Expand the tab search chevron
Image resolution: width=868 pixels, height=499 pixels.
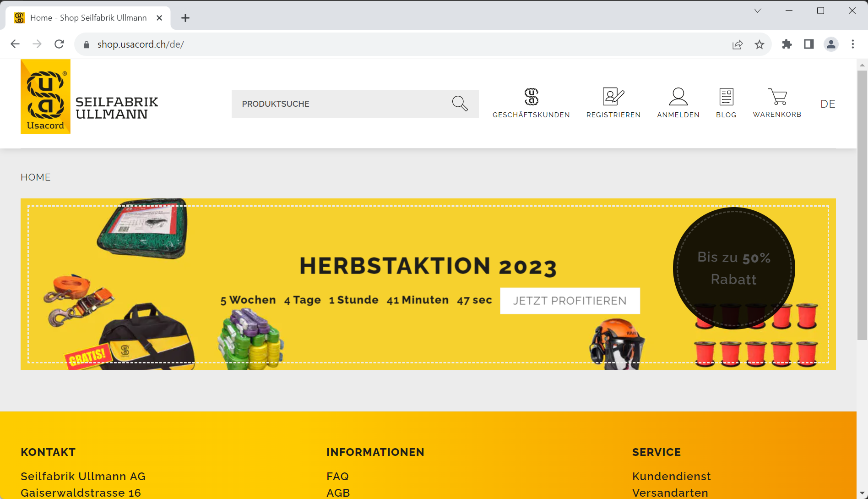coord(758,11)
